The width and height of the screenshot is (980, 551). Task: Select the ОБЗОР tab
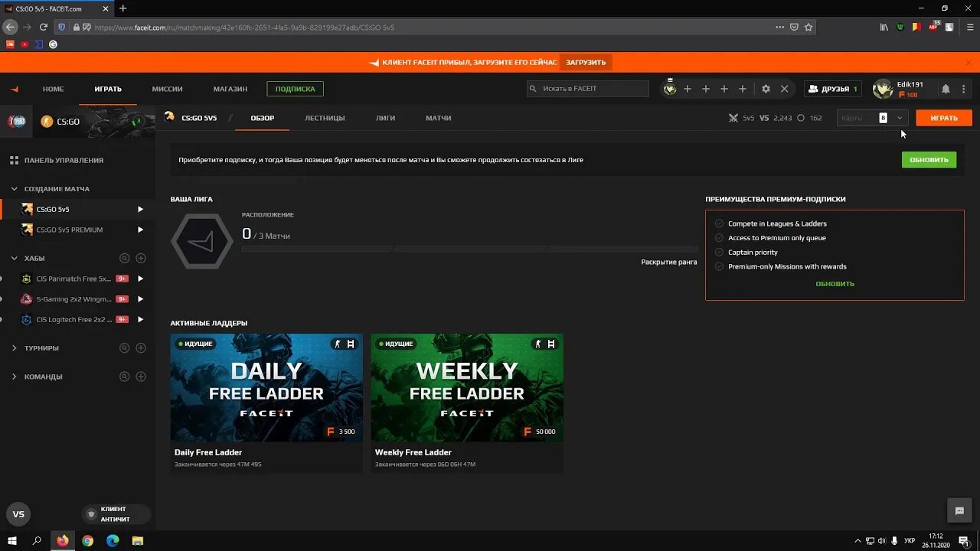point(263,118)
